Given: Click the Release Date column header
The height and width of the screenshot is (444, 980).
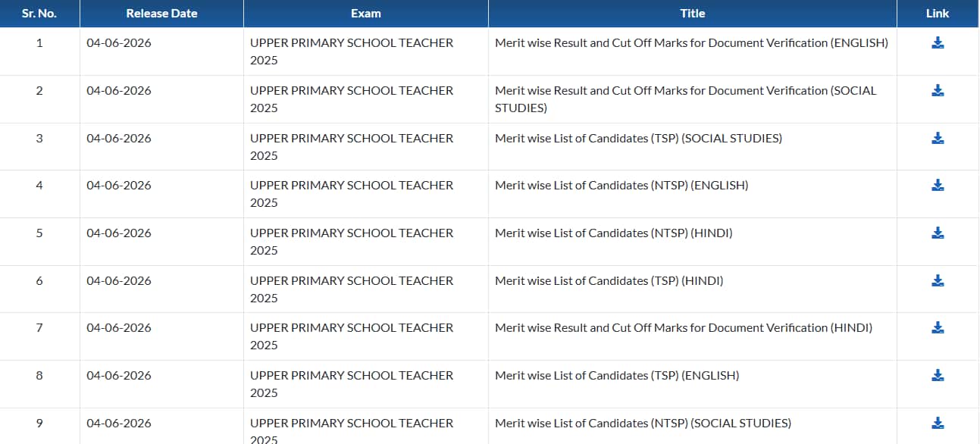Looking at the screenshot, I should click(161, 14).
